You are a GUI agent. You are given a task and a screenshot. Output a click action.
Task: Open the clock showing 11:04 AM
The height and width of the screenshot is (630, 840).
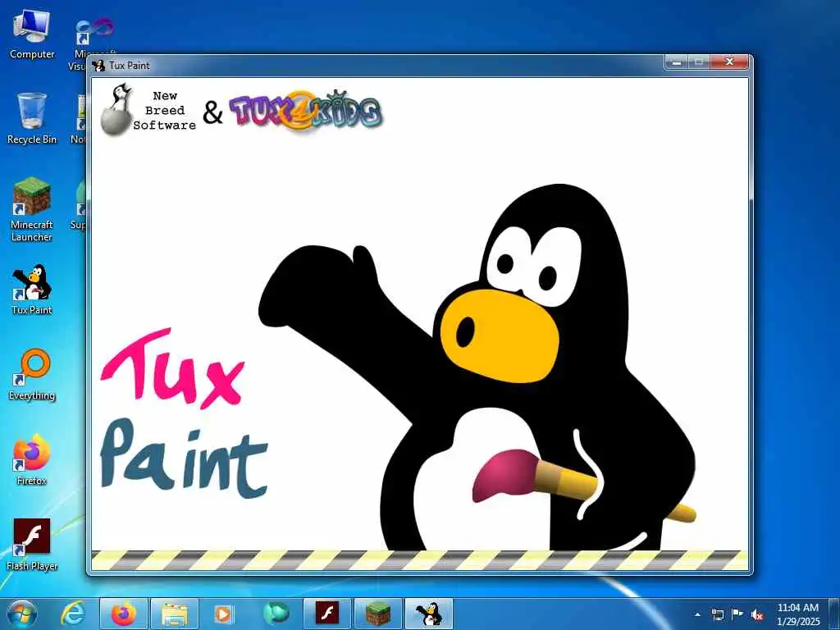[797, 614]
